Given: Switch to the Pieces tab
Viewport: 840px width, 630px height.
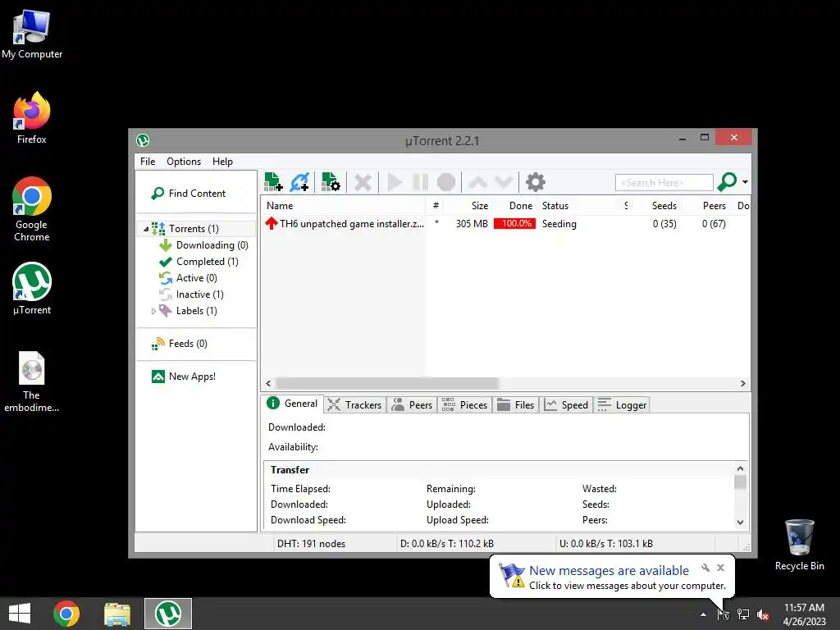Looking at the screenshot, I should coord(464,405).
